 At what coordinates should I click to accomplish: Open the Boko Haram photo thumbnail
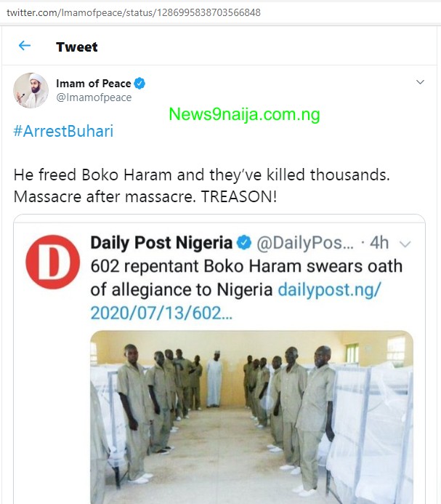[251, 416]
